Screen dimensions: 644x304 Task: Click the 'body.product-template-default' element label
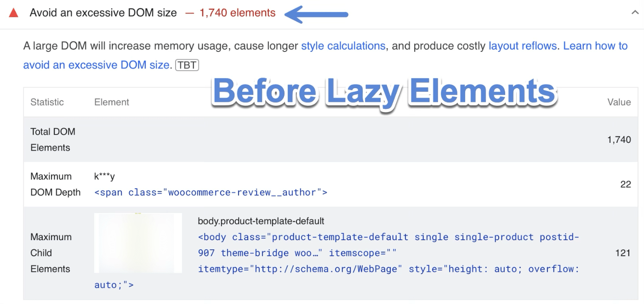coord(261,221)
